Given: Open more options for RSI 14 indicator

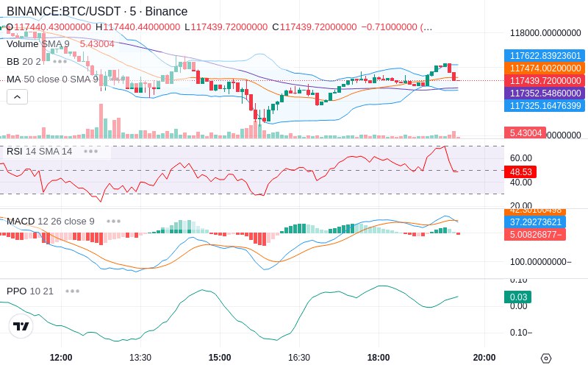Looking at the screenshot, I should [x=90, y=152].
